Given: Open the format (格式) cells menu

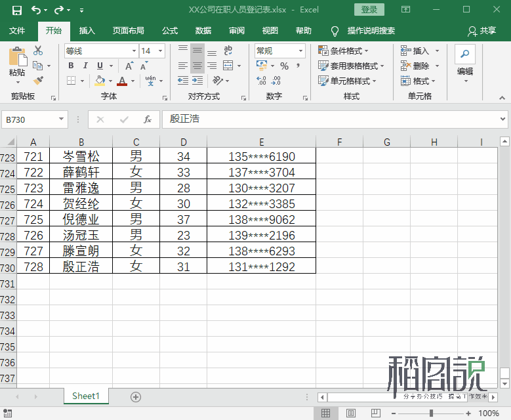Looking at the screenshot, I should pyautogui.click(x=418, y=81).
